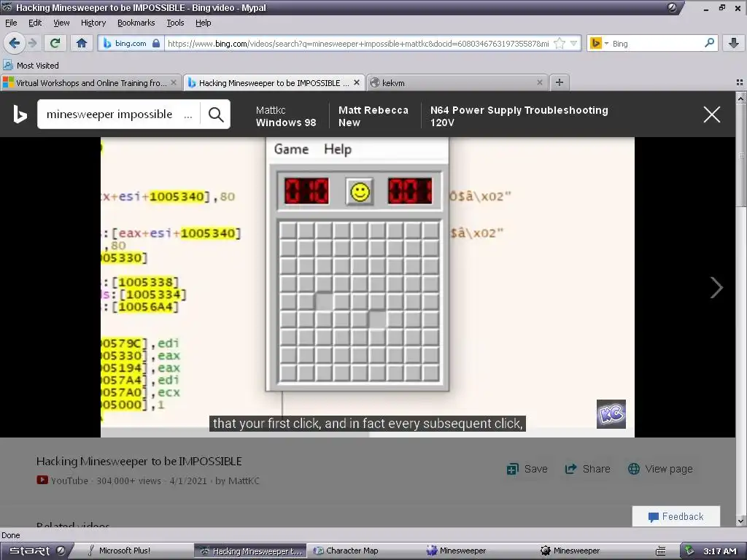Select the Mattkc Windows 98 suggestion
Screen dimensions: 747x560
pyautogui.click(x=286, y=116)
